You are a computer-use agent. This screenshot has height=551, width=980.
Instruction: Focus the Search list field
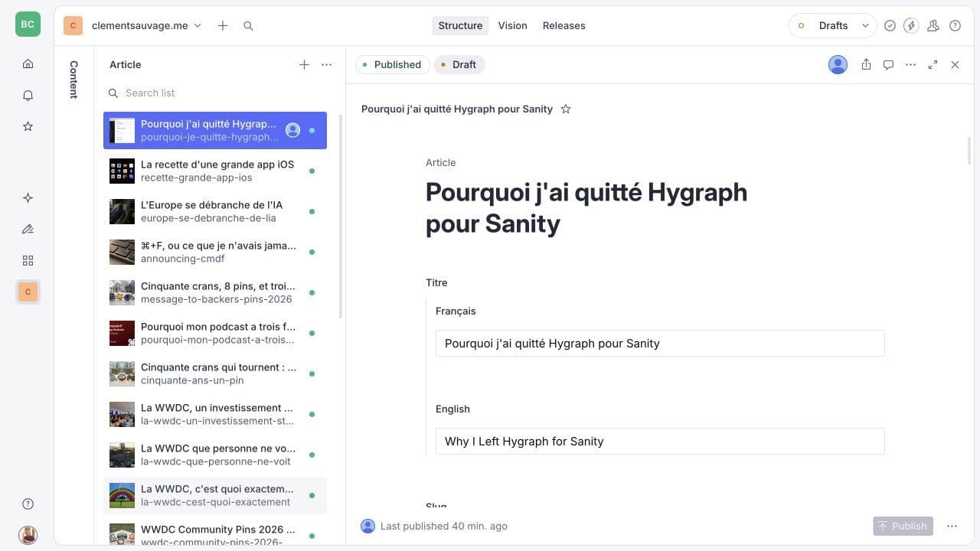220,93
